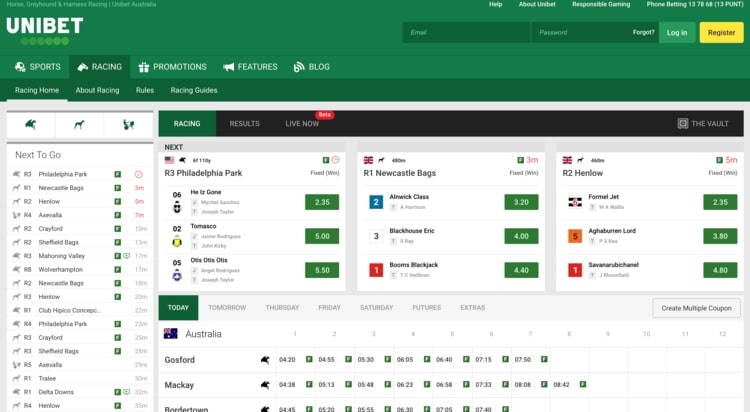This screenshot has width=750, height=412.
Task: Click the megaphone icon beside Features
Action: pyautogui.click(x=228, y=67)
